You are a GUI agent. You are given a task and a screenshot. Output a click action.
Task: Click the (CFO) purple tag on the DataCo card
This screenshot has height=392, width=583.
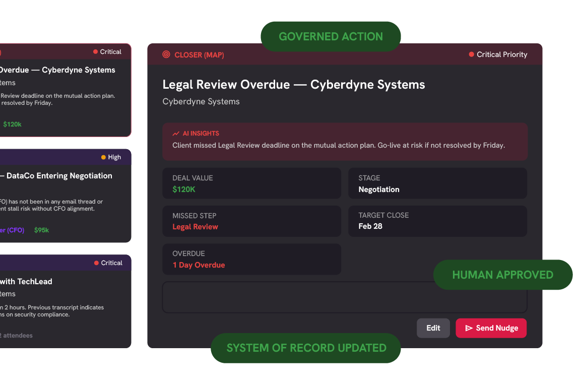(x=15, y=230)
